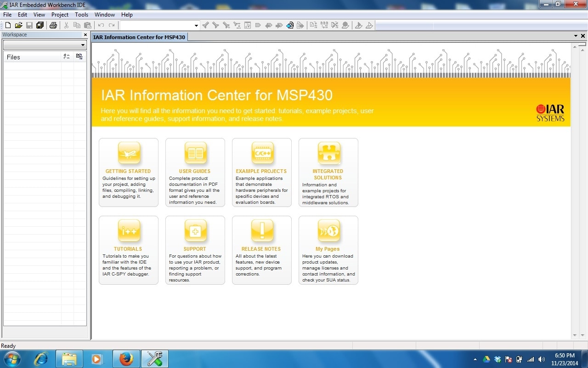The width and height of the screenshot is (588, 368).
Task: Open the Example Projects C/C++ icon
Action: (x=262, y=153)
